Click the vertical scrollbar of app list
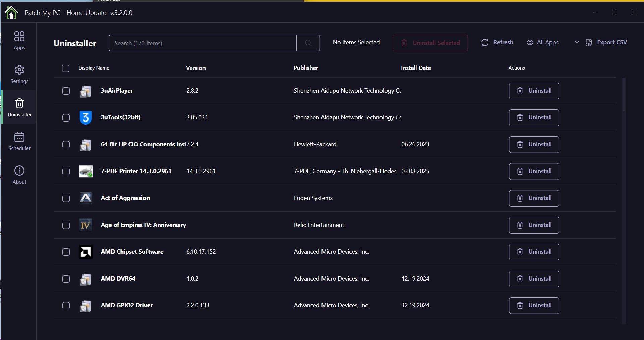Viewport: 644px width, 340px height. pyautogui.click(x=624, y=95)
